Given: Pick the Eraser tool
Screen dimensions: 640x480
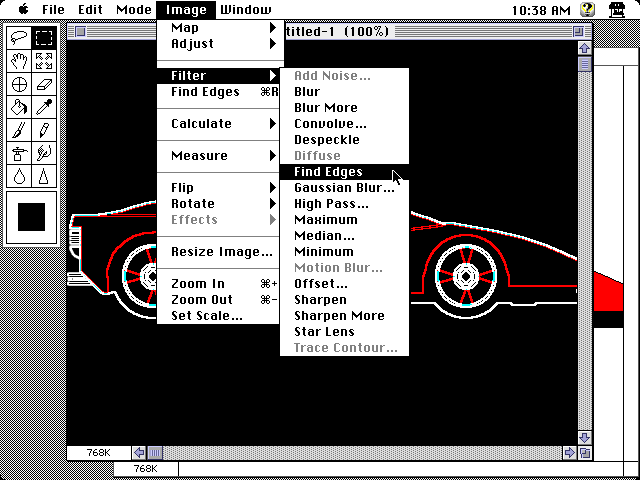Looking at the screenshot, I should [44, 84].
